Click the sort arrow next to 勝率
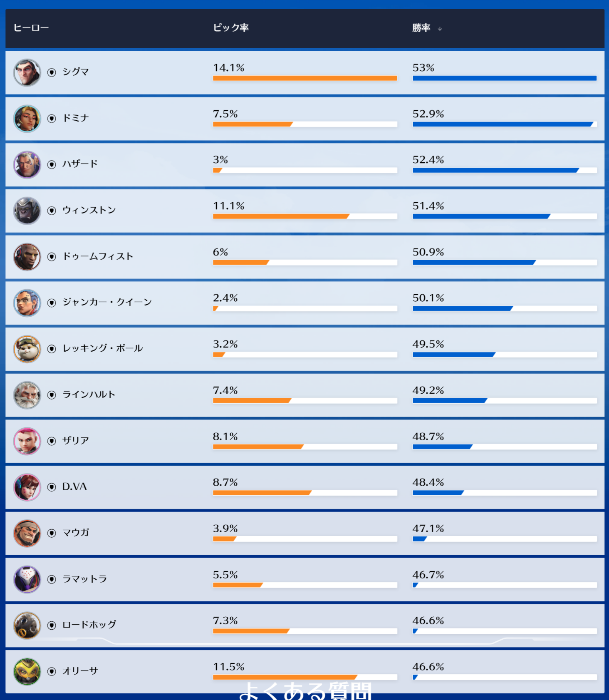609x700 pixels. 440,29
